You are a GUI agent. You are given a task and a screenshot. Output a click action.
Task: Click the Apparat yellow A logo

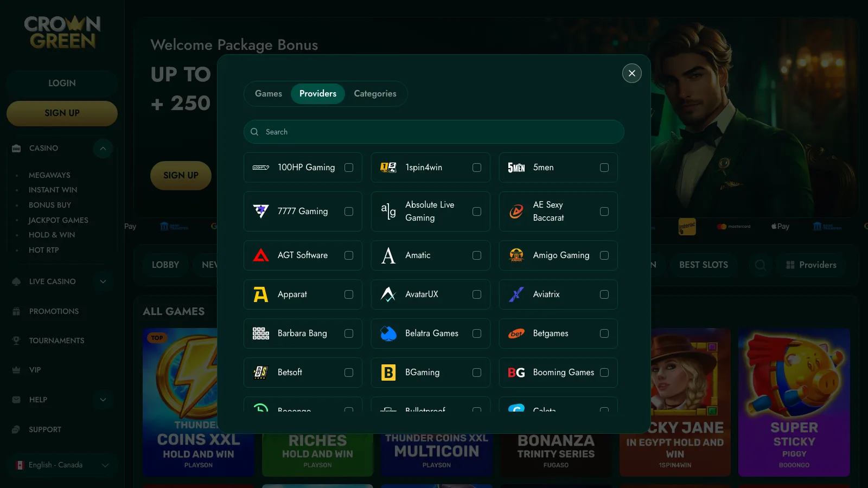tap(261, 294)
